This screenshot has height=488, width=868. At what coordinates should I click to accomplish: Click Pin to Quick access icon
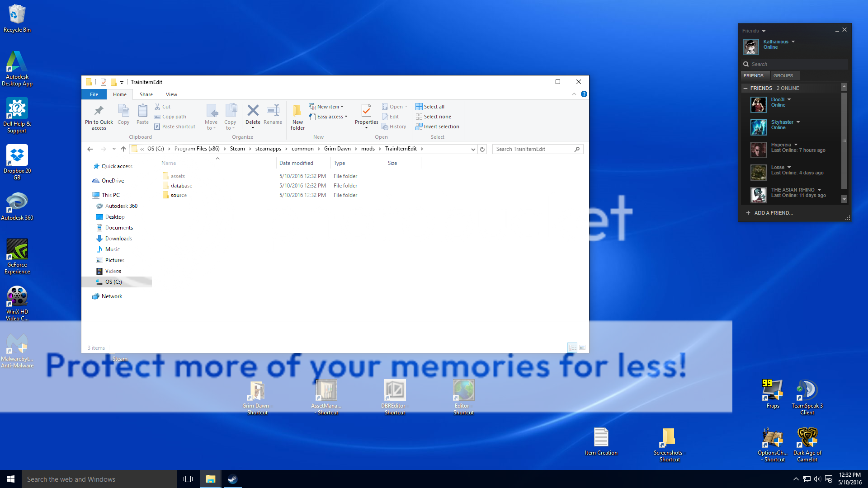[99, 111]
